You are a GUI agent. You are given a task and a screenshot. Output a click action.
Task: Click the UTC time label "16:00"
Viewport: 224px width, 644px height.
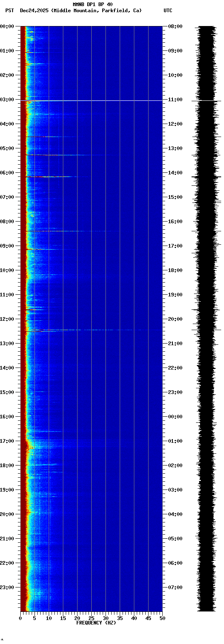point(175,221)
